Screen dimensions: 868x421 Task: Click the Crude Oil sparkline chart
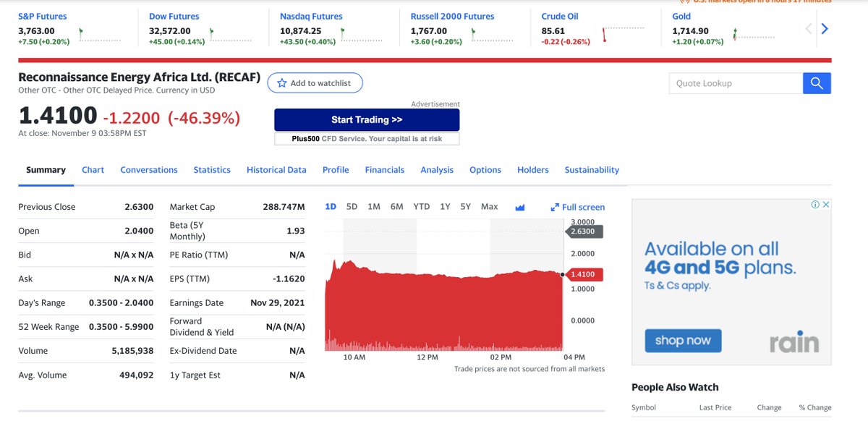tap(622, 35)
